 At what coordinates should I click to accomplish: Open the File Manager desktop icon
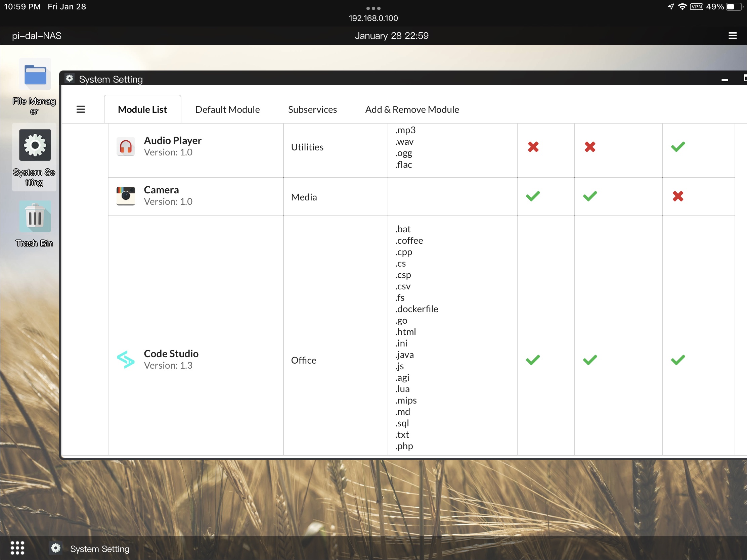tap(35, 75)
